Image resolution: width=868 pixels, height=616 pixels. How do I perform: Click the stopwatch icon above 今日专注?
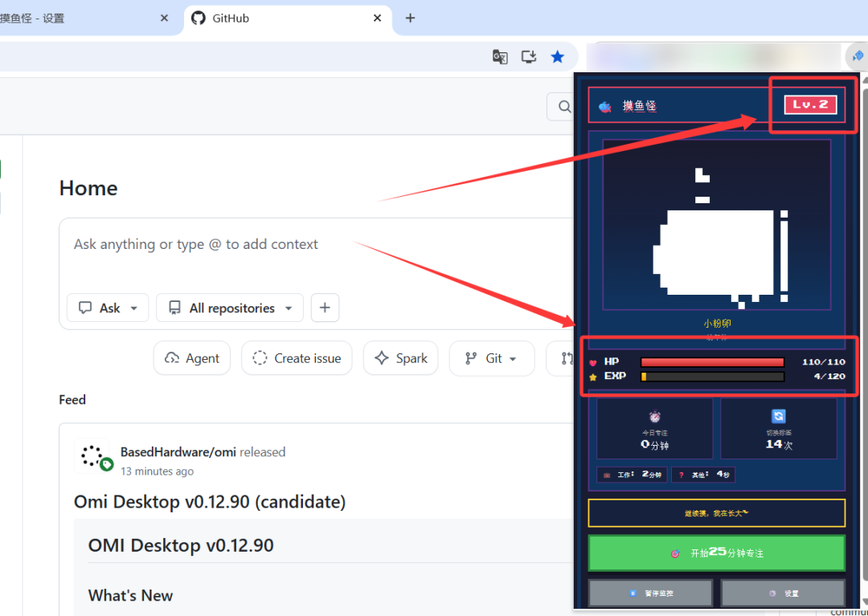coord(655,416)
